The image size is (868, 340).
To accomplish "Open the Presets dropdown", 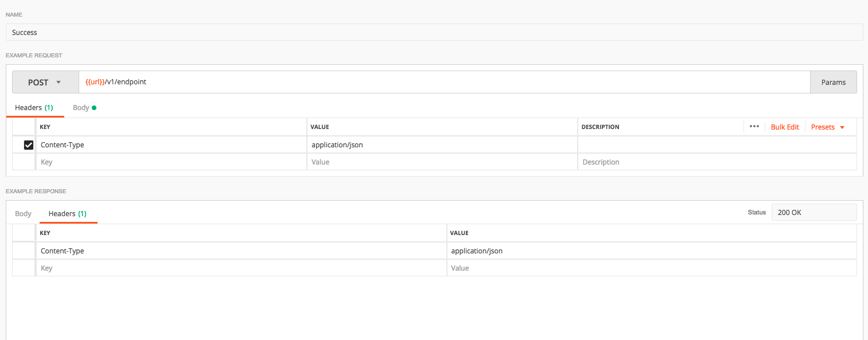I will [827, 127].
